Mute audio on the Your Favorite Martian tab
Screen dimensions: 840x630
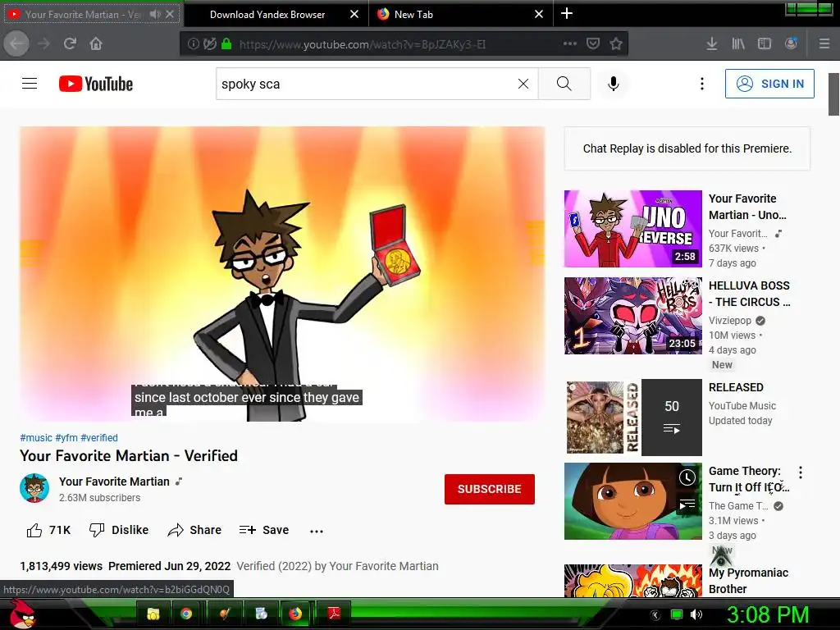click(155, 15)
